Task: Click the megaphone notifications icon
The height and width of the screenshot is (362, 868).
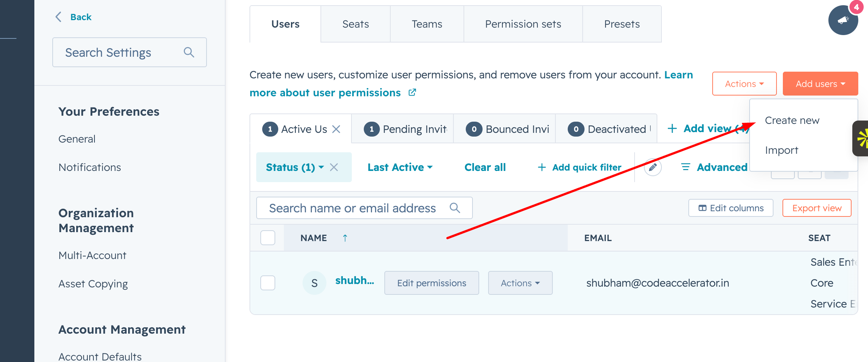Action: (843, 20)
